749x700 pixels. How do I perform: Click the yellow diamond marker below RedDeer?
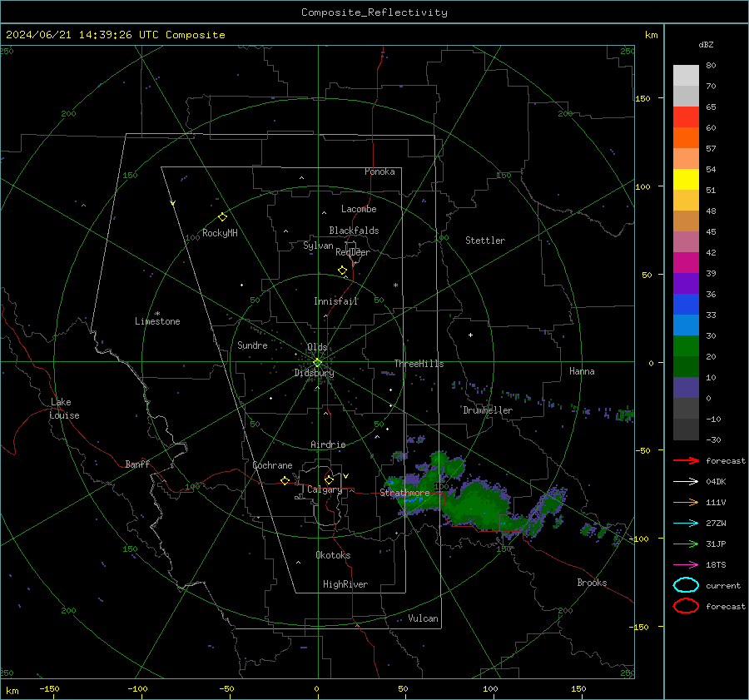click(x=342, y=271)
